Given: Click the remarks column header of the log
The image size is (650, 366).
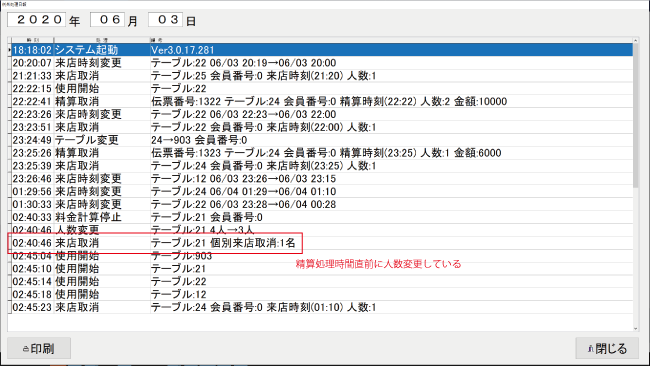Looking at the screenshot, I should pos(391,40).
